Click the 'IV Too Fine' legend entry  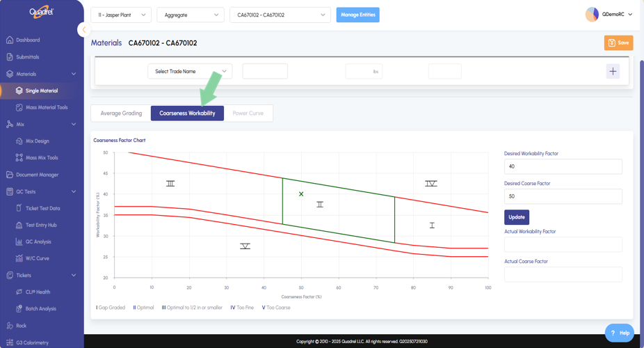(x=242, y=308)
